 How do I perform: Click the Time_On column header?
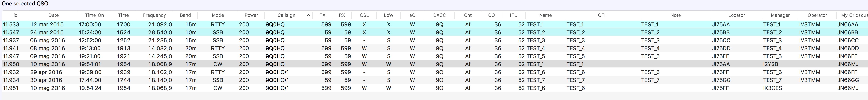pos(94,15)
